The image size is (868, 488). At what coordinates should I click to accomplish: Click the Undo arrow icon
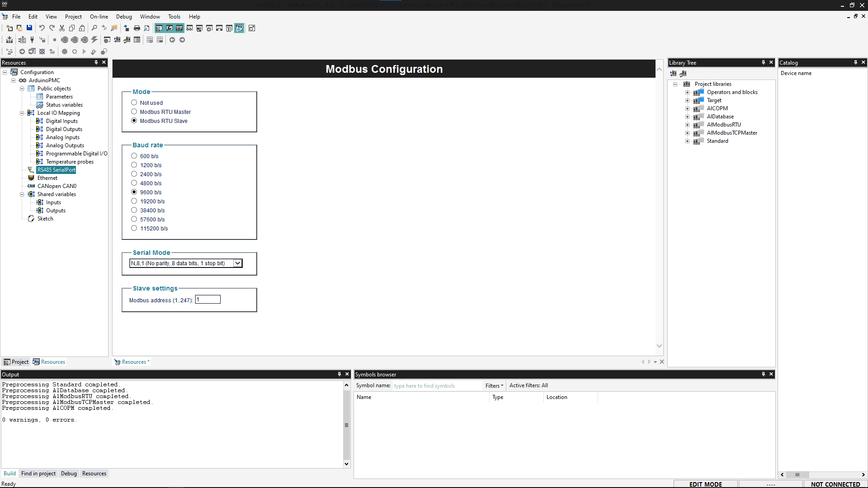click(x=42, y=28)
